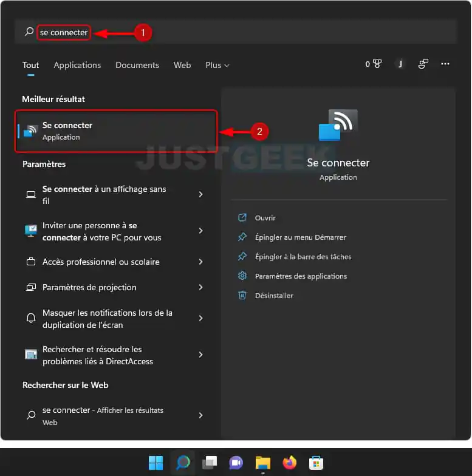Click the pin icon for menu Démarrer
This screenshot has height=476, width=472.
tap(242, 237)
